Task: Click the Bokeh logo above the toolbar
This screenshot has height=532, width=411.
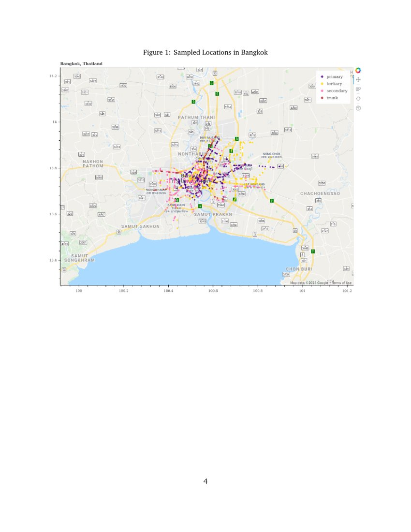Action: click(358, 70)
